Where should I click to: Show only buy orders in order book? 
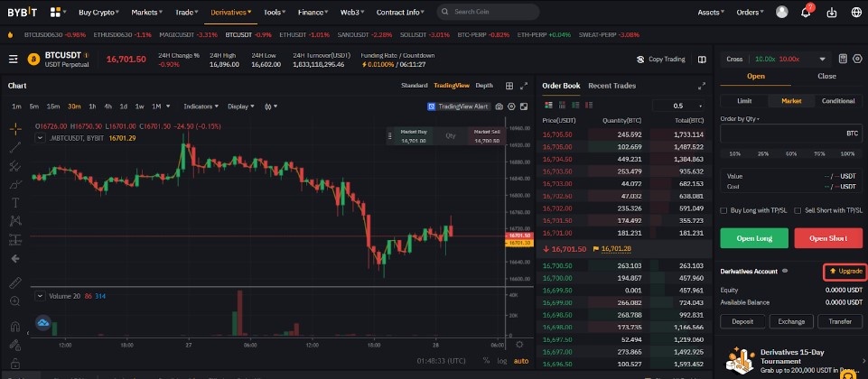575,105
